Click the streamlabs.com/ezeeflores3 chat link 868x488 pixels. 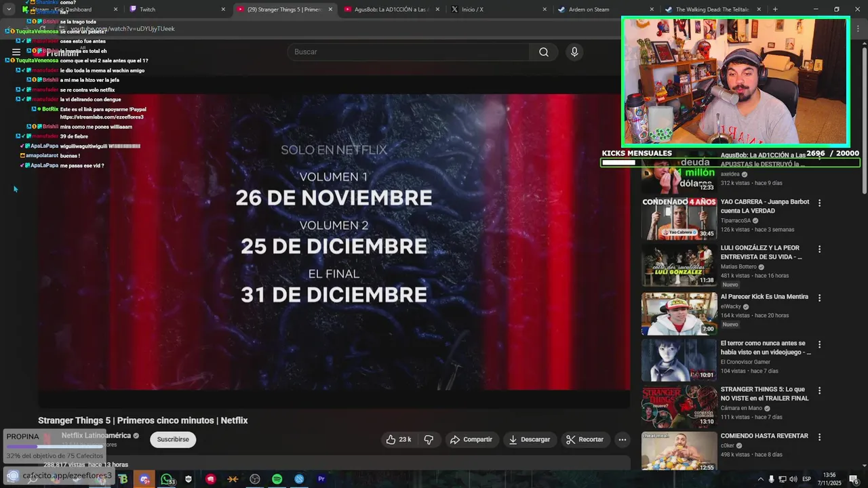tap(102, 117)
